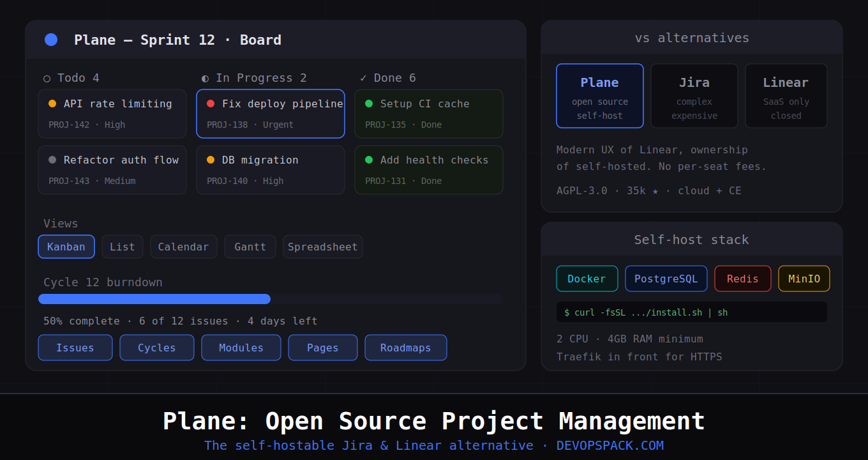Click the 'Self-host stack' panel header
Image resolution: width=868 pixels, height=460 pixels.
click(692, 240)
